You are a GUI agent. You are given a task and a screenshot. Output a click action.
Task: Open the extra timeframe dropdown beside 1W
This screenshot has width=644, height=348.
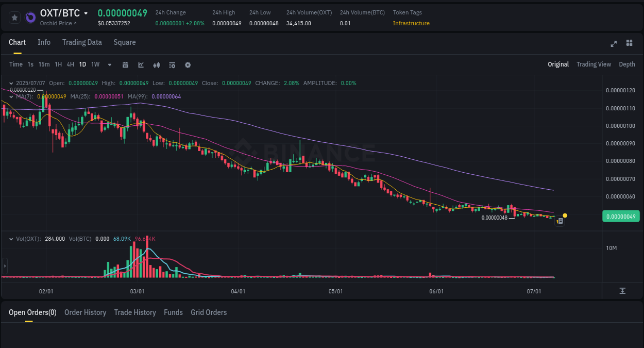[x=109, y=64]
